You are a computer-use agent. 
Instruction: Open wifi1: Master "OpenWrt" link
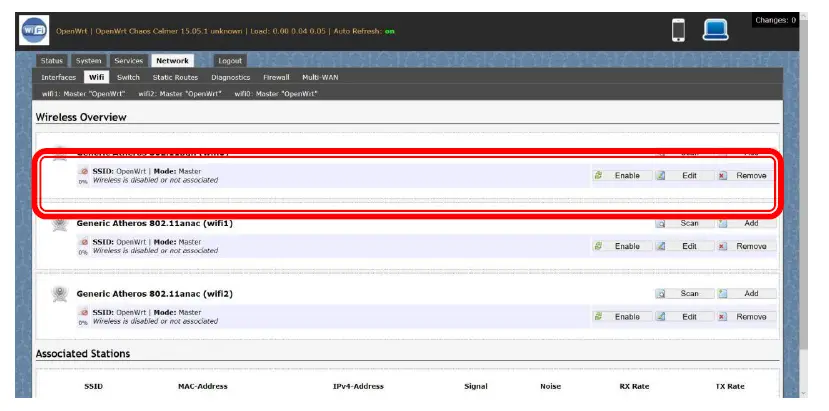click(x=84, y=94)
